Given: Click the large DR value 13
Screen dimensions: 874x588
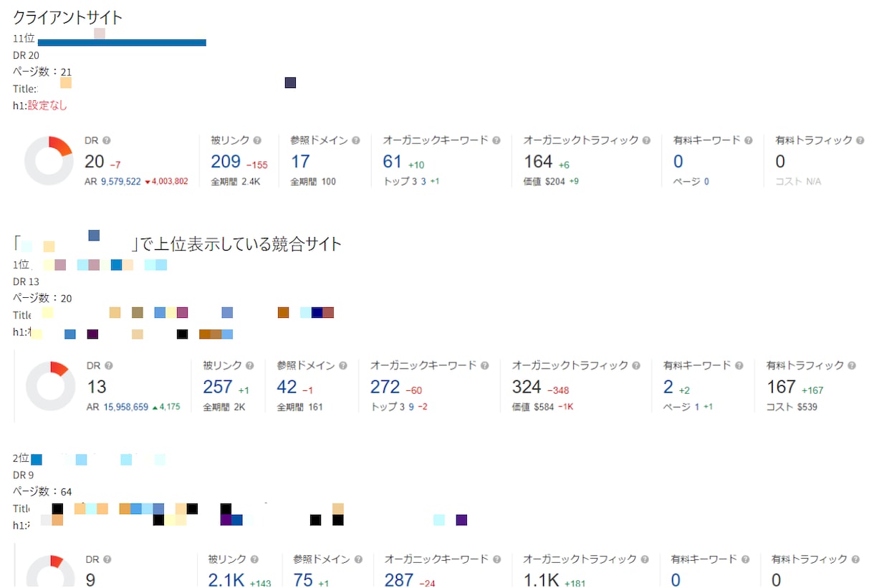Looking at the screenshot, I should click(97, 387).
